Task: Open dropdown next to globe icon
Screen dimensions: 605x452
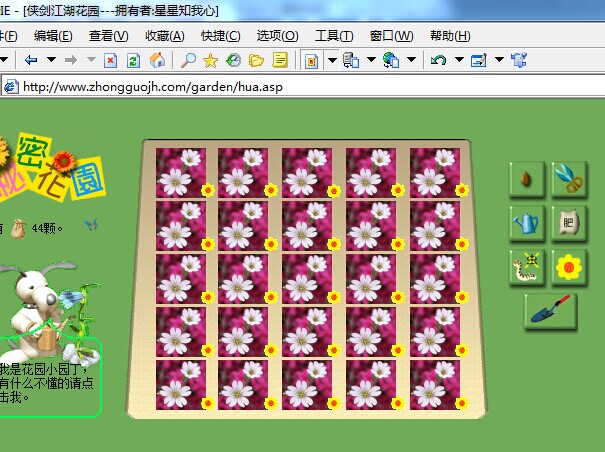Action: coord(411,60)
